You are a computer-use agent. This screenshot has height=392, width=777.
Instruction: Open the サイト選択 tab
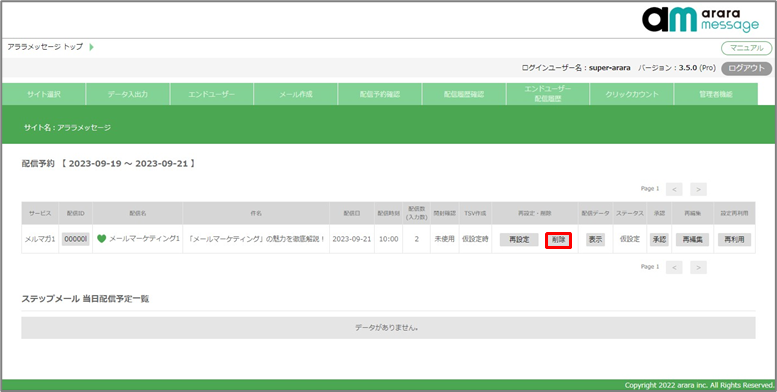click(44, 94)
